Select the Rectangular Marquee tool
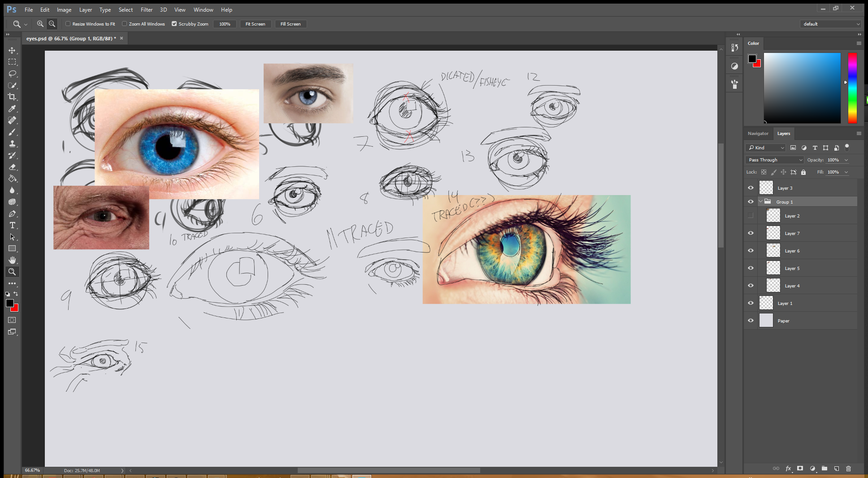The width and height of the screenshot is (868, 478). [x=12, y=62]
